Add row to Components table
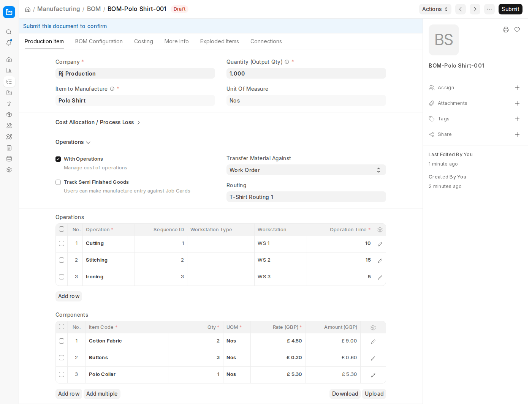This screenshot has width=532, height=404. tap(69, 394)
